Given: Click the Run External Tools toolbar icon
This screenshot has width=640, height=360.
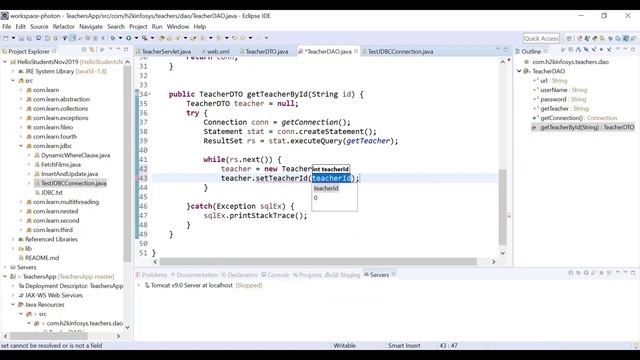Looking at the screenshot, I should [144, 38].
